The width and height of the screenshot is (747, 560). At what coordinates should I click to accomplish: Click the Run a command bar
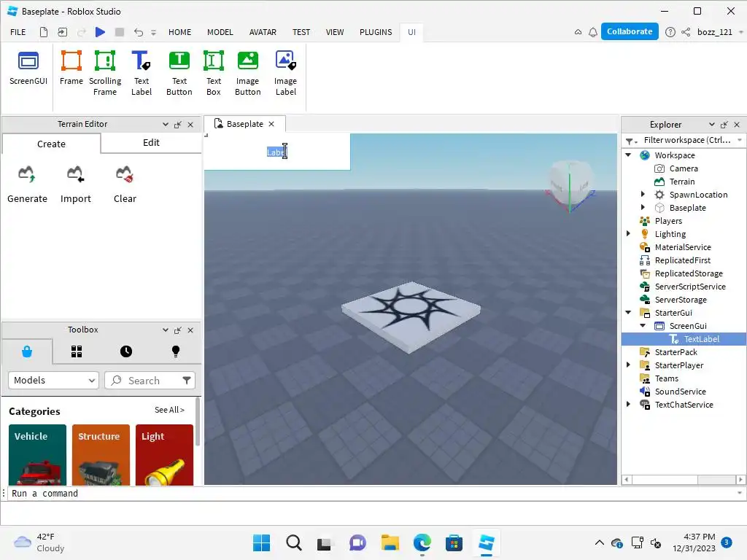pyautogui.click(x=371, y=494)
